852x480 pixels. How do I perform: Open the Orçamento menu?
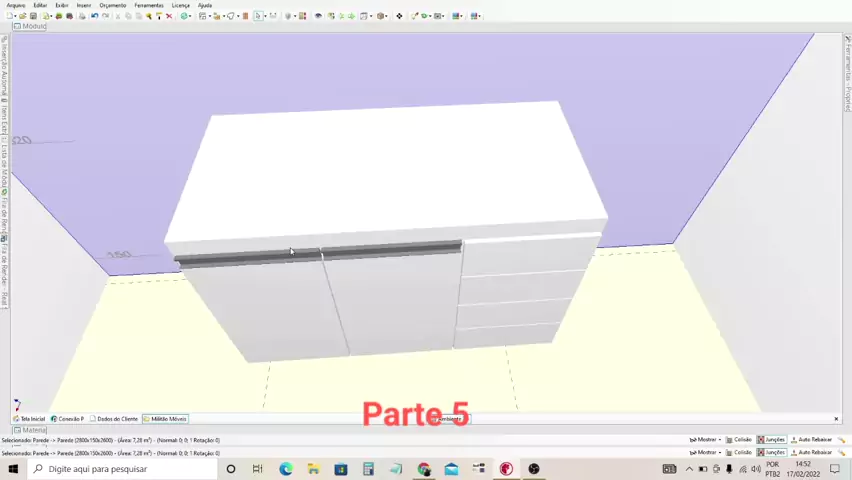[x=112, y=5]
